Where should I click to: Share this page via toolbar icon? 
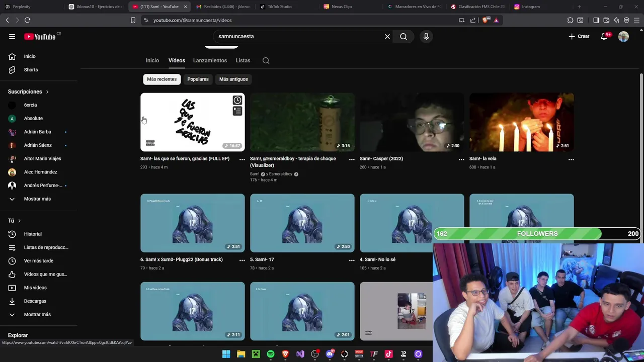point(472,20)
